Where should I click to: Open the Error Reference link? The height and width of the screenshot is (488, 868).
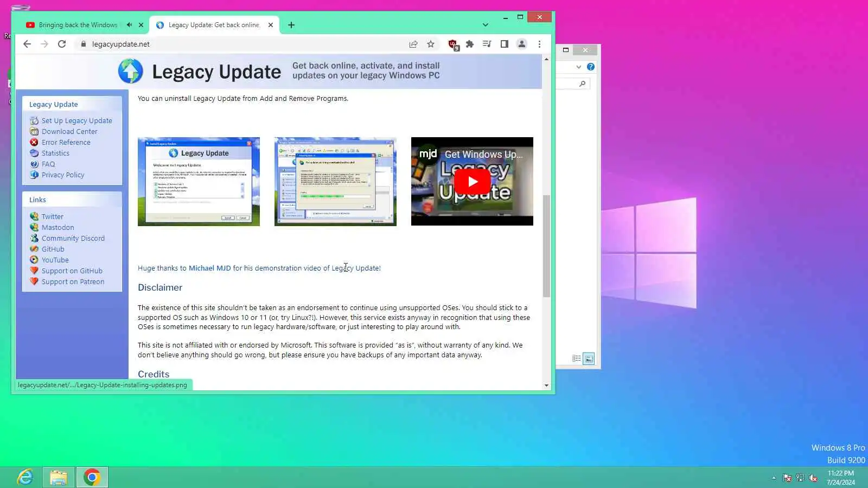coord(66,143)
